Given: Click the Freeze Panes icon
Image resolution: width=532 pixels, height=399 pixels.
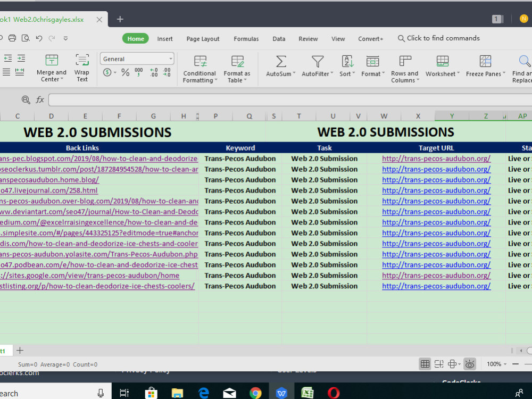Looking at the screenshot, I should point(486,61).
